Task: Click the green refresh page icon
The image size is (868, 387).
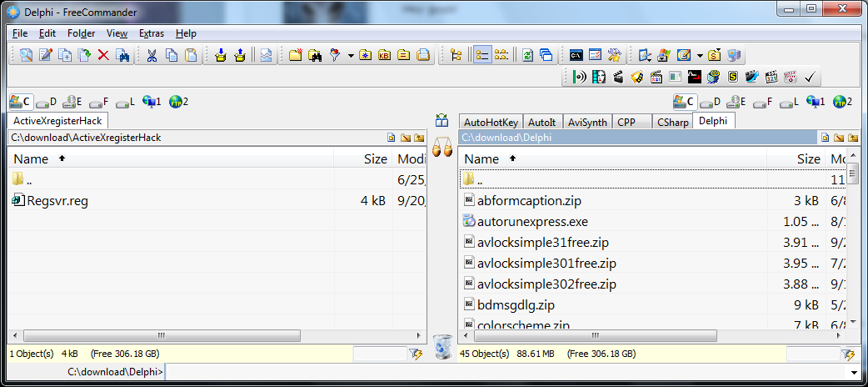Action: (527, 55)
